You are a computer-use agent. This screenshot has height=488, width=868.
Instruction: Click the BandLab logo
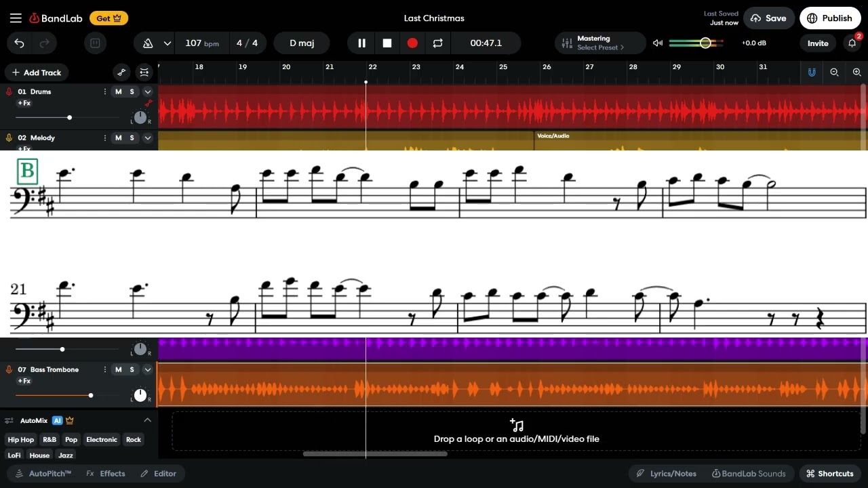tap(56, 18)
